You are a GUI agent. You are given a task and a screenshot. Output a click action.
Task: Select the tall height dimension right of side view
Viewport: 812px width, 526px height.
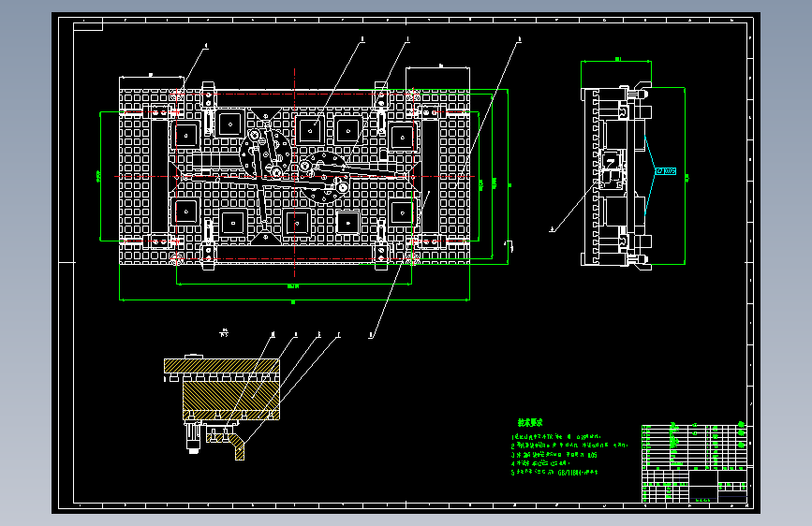[686, 176]
